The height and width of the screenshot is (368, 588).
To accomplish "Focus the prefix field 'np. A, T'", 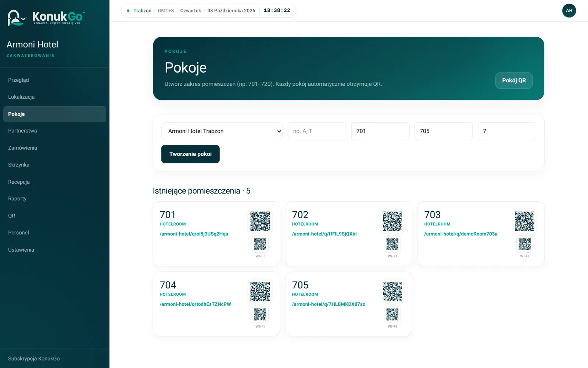I will point(317,131).
